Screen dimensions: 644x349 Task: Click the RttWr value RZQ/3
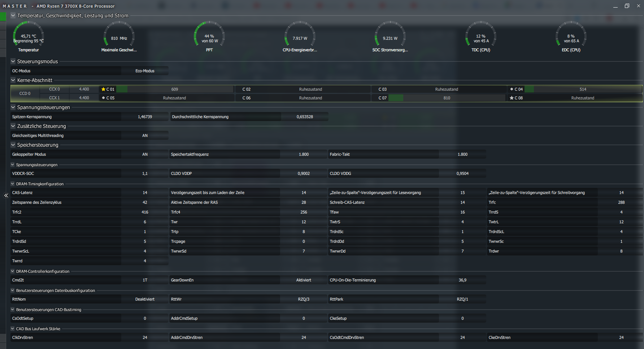pos(304,299)
